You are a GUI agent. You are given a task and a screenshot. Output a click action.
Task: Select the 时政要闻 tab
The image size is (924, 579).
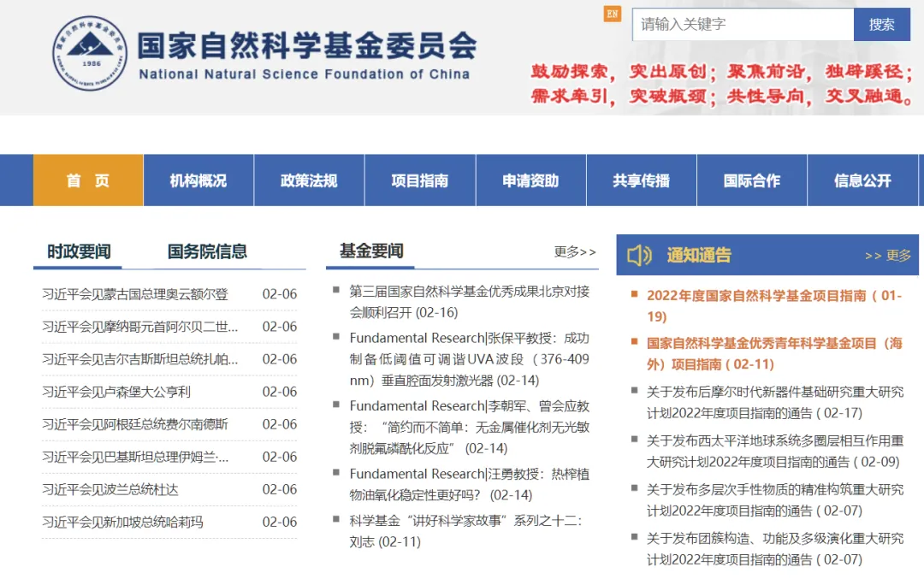[79, 251]
